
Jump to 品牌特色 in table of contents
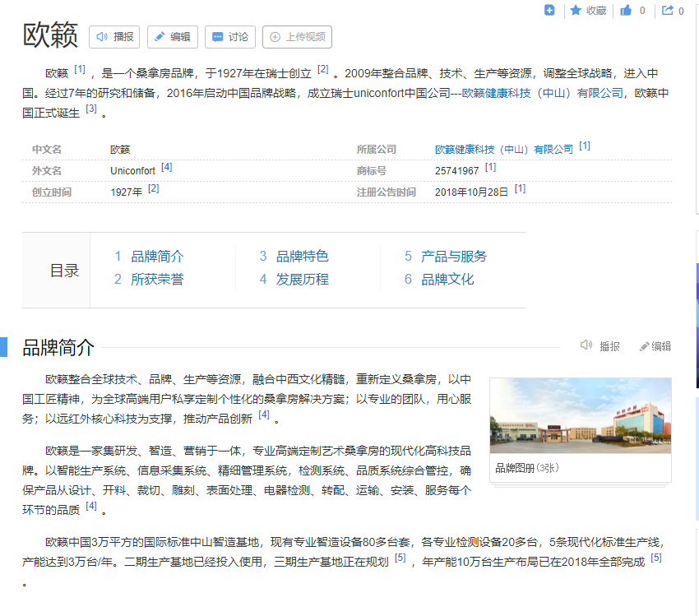click(303, 257)
